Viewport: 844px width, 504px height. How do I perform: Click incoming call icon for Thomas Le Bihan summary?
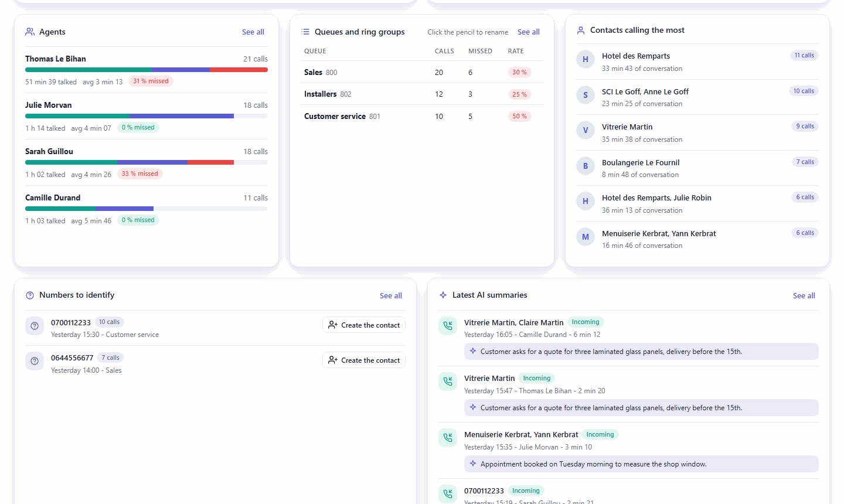448,382
